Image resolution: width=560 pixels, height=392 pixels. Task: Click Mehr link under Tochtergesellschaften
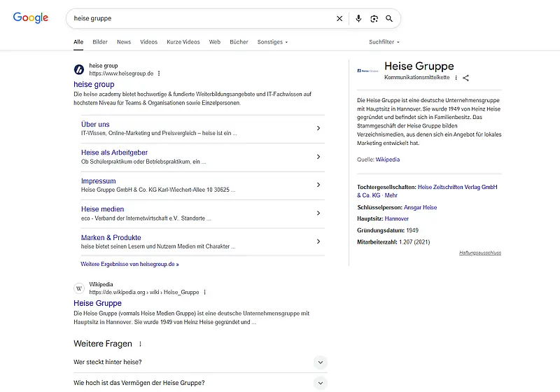tap(391, 195)
